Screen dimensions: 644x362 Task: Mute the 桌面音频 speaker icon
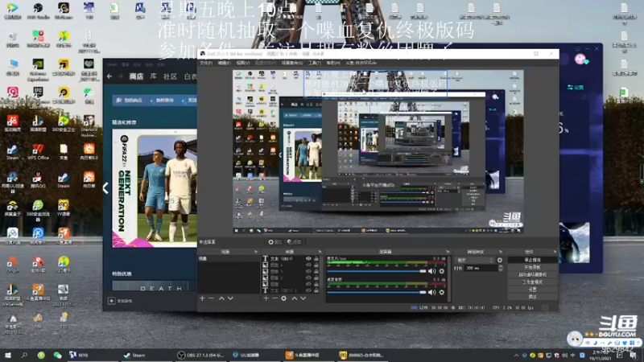click(x=431, y=292)
